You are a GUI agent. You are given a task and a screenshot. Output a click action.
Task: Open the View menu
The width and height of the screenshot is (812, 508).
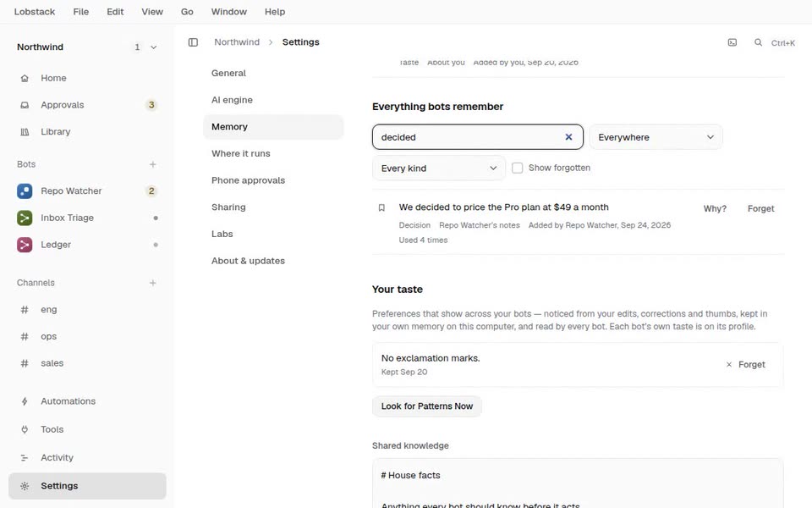click(x=152, y=11)
